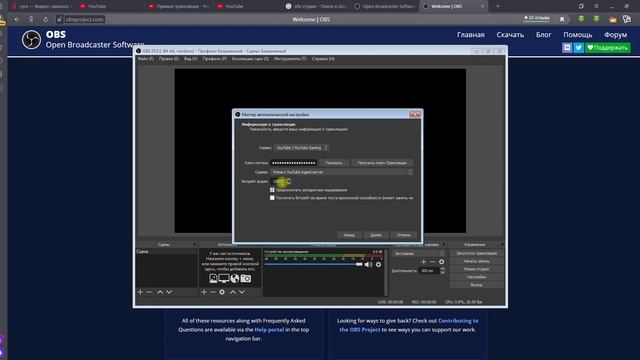Open transition properties gear icon
The height and width of the screenshot is (360, 640).
coord(442,262)
